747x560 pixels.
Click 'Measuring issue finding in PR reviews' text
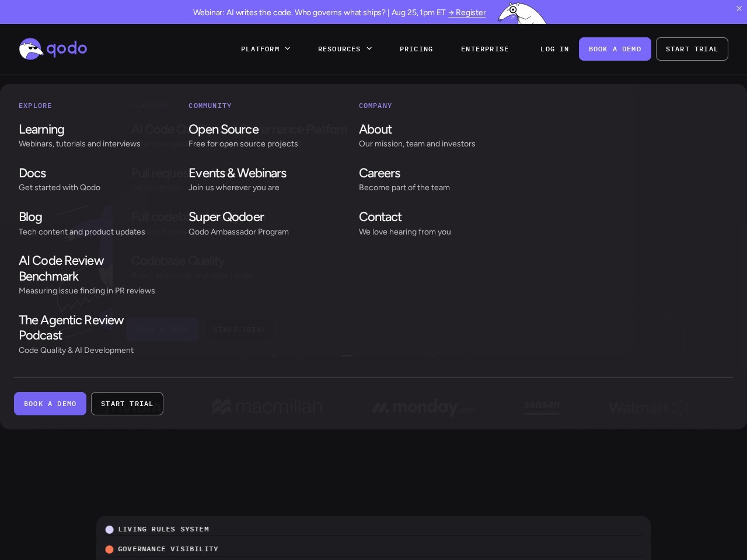(x=87, y=290)
